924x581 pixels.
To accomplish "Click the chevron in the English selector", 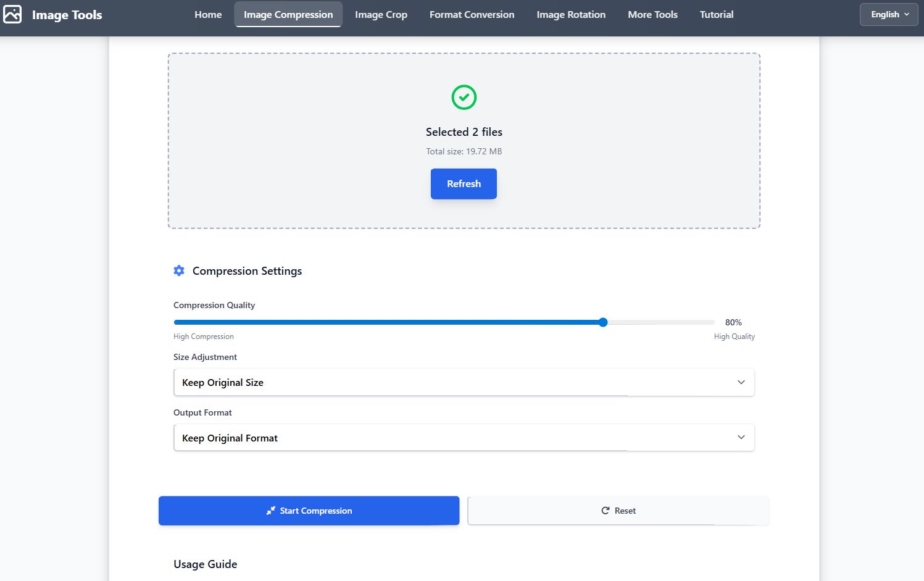I will coord(907,14).
